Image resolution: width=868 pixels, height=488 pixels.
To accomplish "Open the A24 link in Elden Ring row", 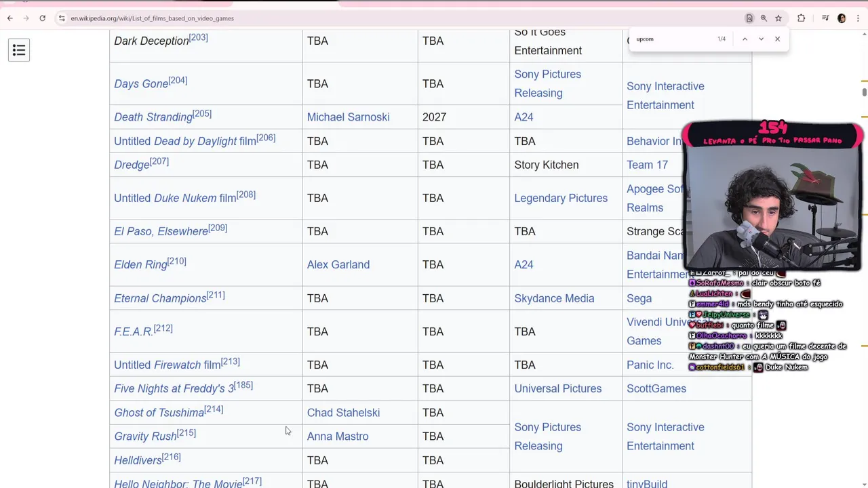I will tap(524, 265).
